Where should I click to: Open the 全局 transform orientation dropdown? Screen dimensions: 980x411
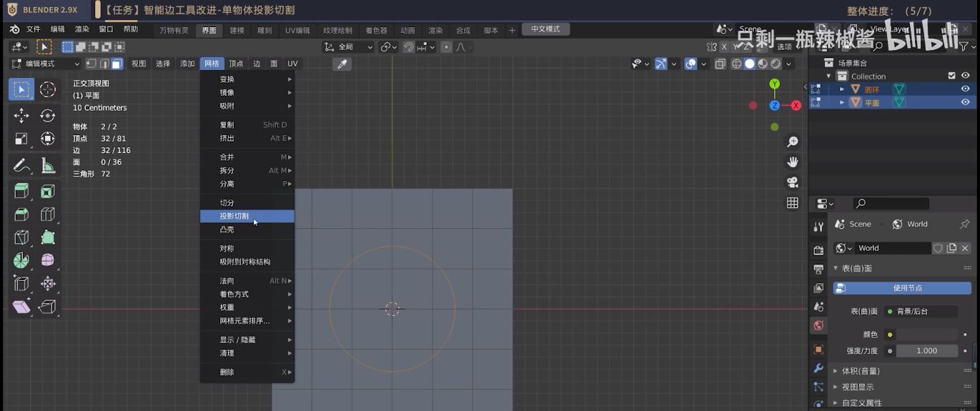tap(348, 47)
